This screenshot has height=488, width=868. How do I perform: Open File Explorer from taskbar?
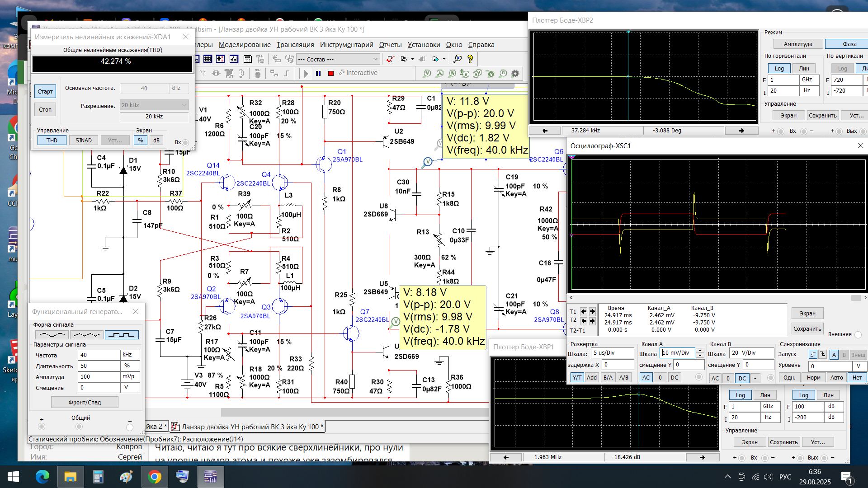[x=71, y=477]
